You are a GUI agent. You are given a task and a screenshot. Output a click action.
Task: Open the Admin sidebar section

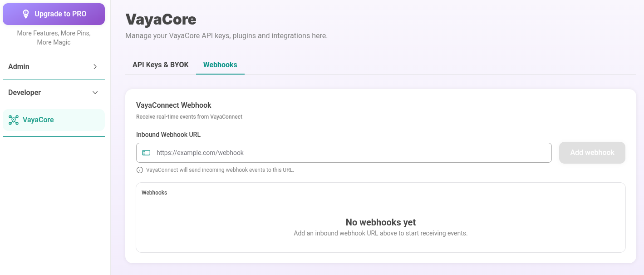(x=54, y=67)
